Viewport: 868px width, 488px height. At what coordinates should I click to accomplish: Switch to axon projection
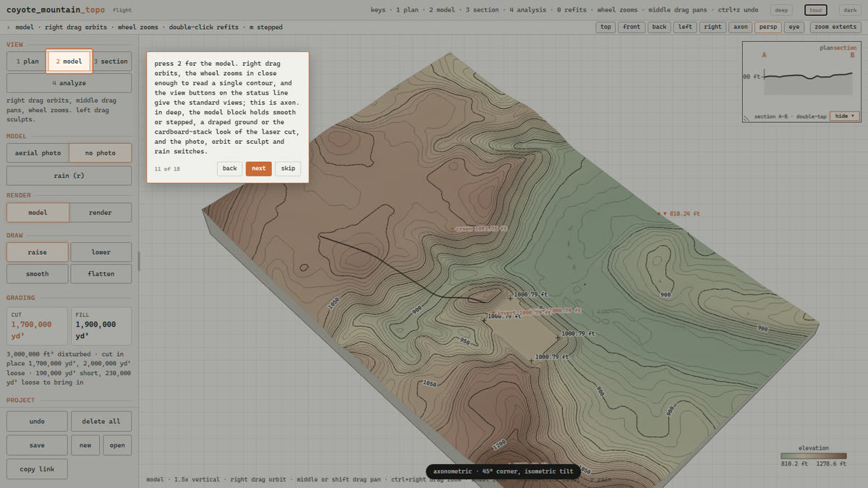(x=740, y=27)
